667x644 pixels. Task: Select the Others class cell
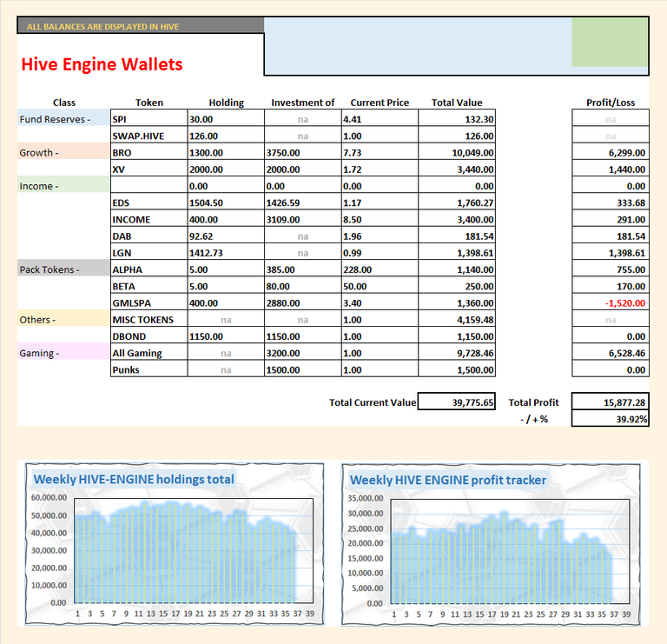click(63, 320)
